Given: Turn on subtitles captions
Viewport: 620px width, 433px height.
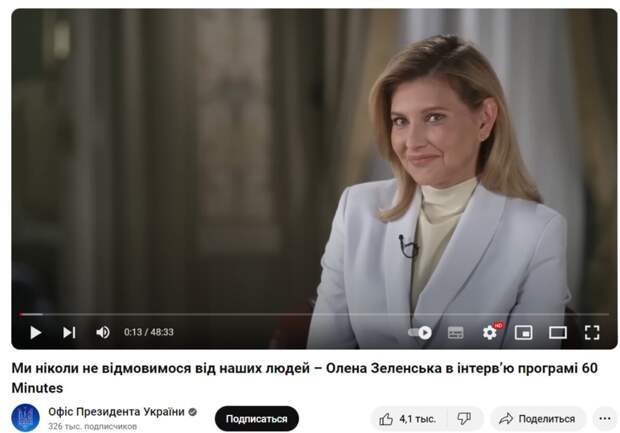Looking at the screenshot, I should [456, 333].
